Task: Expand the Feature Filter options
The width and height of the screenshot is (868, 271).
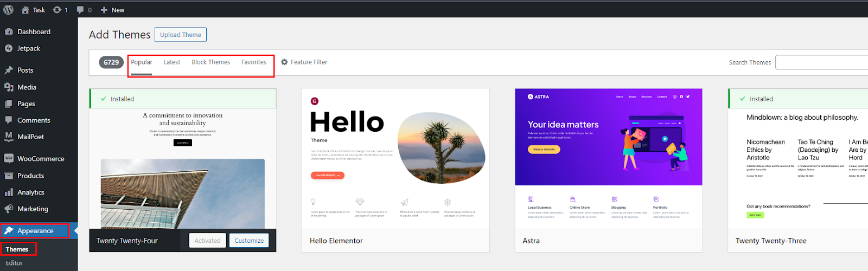Action: tap(304, 62)
